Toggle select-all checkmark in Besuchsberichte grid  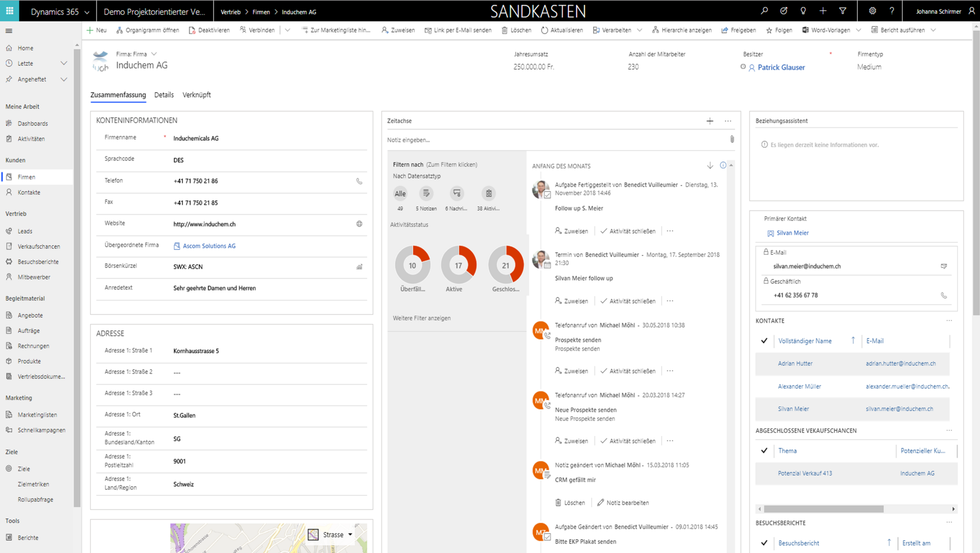764,543
